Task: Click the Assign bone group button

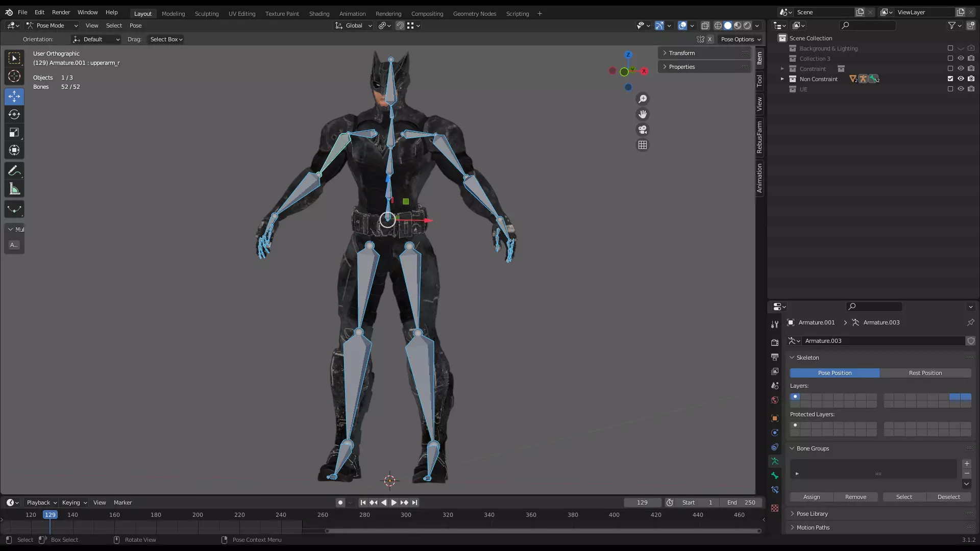Action: (812, 497)
